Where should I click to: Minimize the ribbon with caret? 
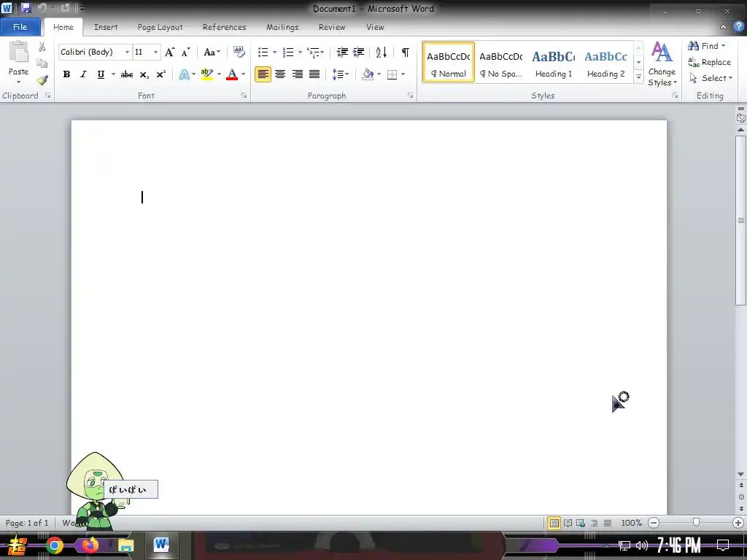tap(723, 27)
